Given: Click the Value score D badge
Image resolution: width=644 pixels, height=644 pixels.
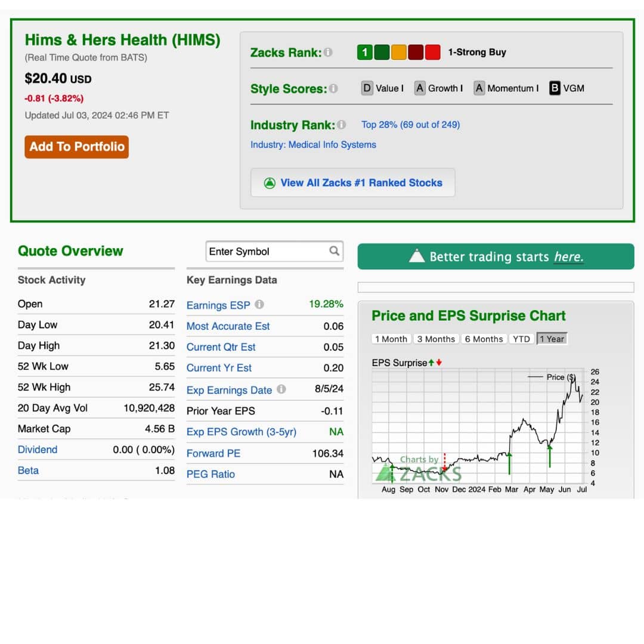Looking at the screenshot, I should coord(367,88).
